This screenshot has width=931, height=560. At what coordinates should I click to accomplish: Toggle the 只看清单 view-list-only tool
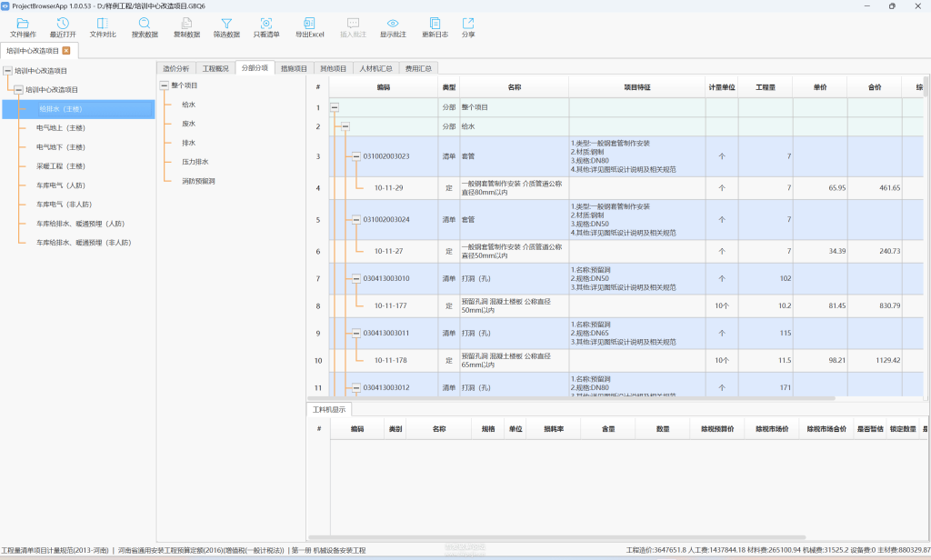266,27
